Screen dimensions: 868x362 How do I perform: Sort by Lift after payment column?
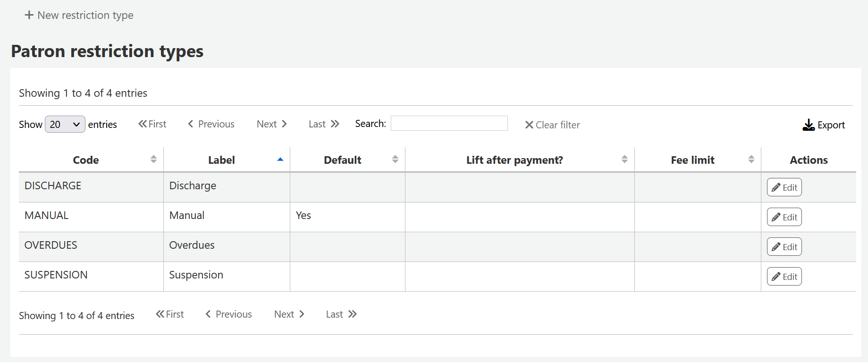(x=520, y=160)
